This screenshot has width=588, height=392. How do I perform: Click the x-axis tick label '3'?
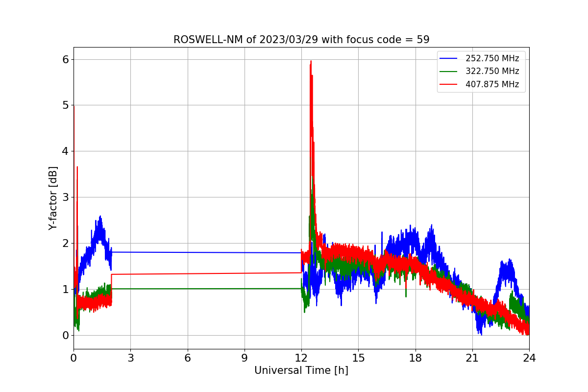(130, 358)
